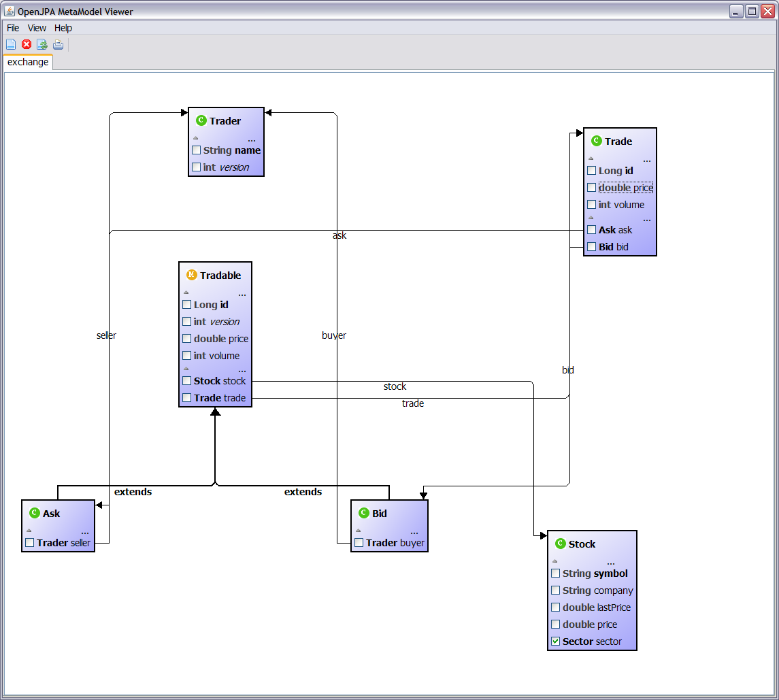The image size is (779, 700).
Task: Tick the double price checkbox in Trade
Action: tap(591, 187)
